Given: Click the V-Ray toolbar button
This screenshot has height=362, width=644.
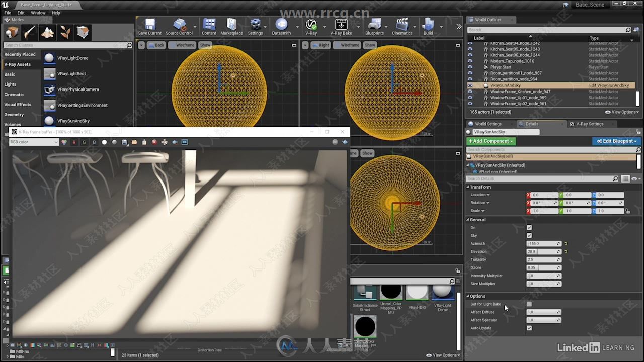Looking at the screenshot, I should (x=311, y=27).
